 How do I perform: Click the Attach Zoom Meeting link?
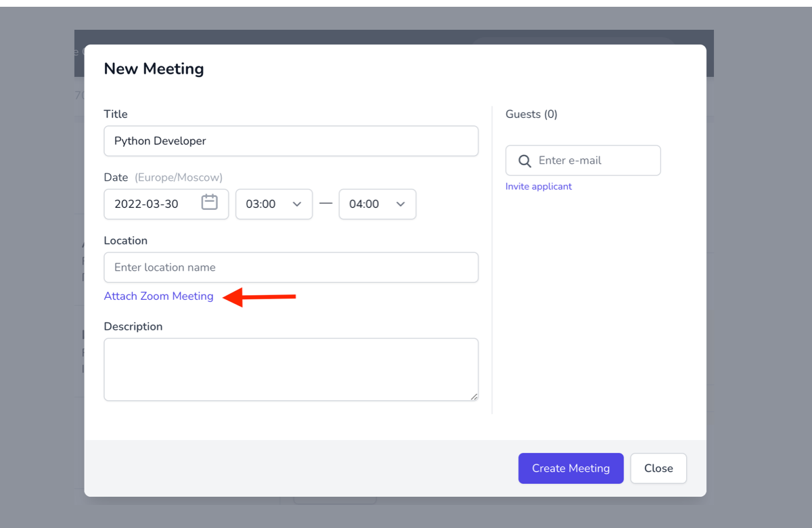coord(158,296)
